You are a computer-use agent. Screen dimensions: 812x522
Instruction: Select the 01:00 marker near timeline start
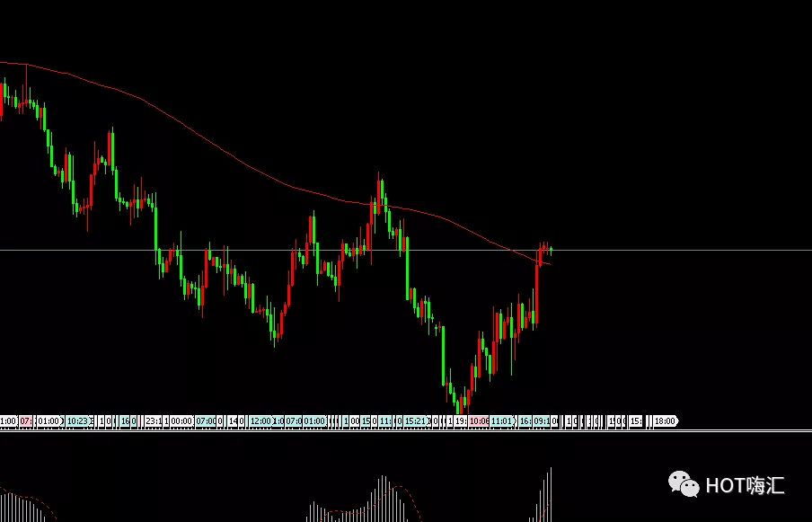48,420
